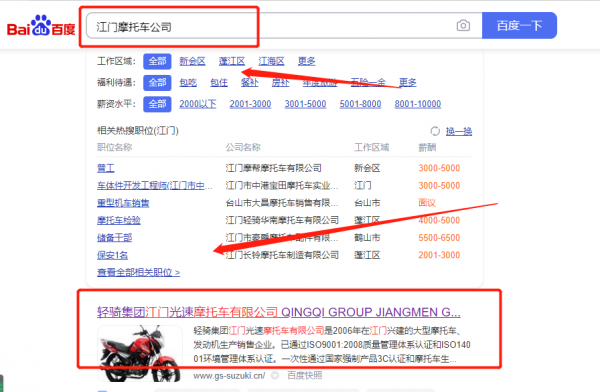This screenshot has width=600, height=392.
Task: Expand 更多 work area options
Action: click(307, 61)
